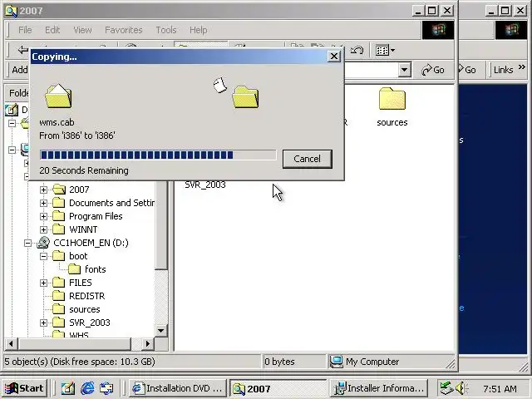Click the Go button in 2007 window
Image resolution: width=532 pixels, height=399 pixels.
[433, 70]
